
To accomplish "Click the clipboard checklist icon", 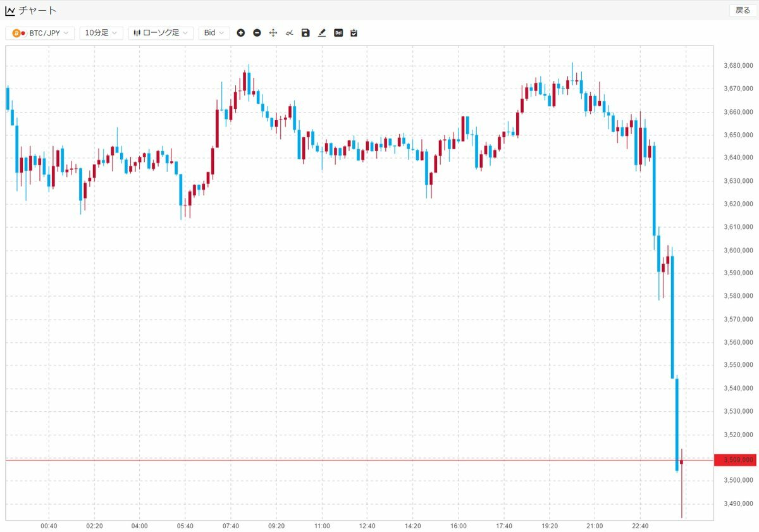I will 354,33.
